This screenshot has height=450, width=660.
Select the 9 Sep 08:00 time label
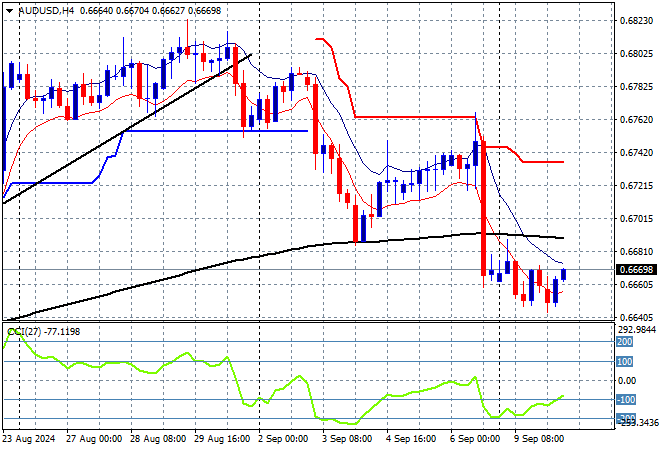click(x=539, y=439)
